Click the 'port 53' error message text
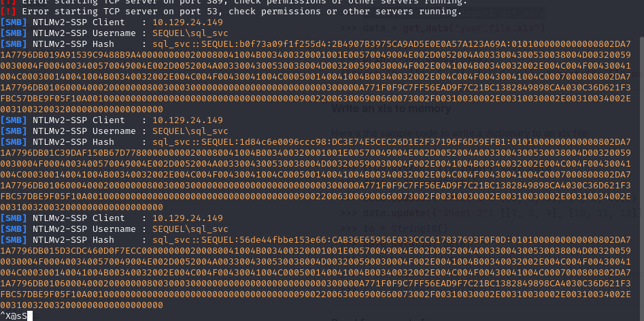Viewport: 644px width, 321px height. pos(242,12)
